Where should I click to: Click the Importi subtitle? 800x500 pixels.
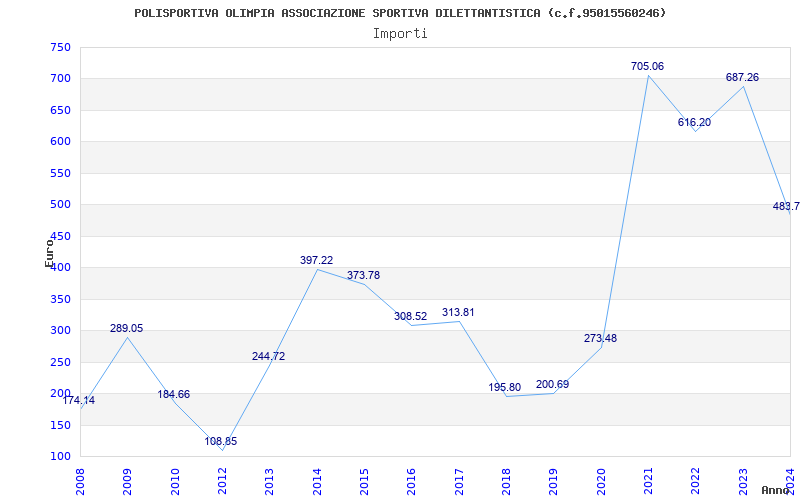click(x=400, y=34)
